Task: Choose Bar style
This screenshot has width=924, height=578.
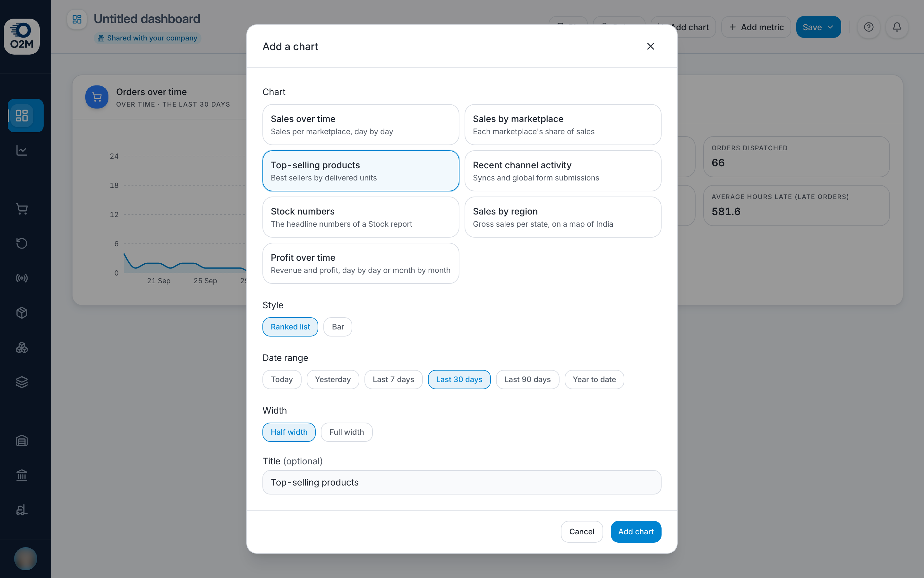Action: [x=338, y=327]
